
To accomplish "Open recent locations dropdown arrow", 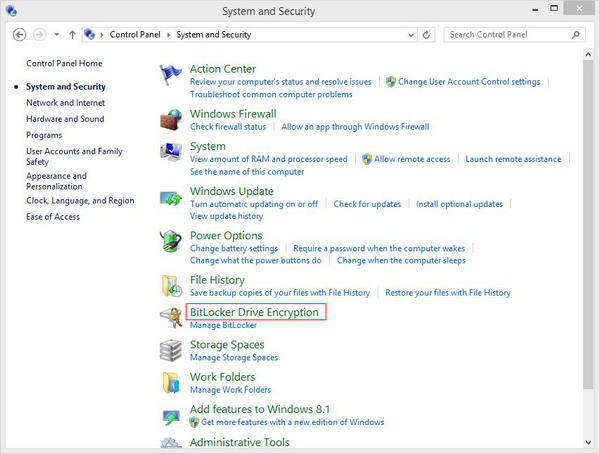I will pos(57,35).
